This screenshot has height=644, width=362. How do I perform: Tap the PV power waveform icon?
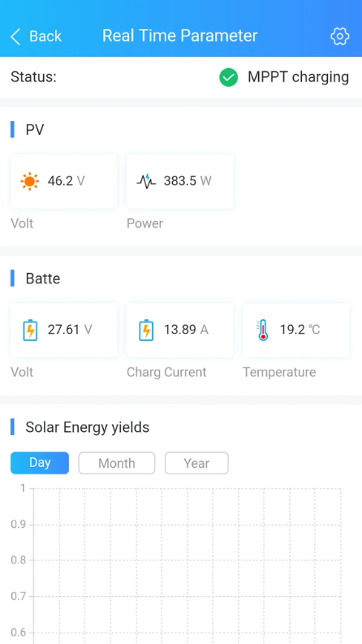pos(146,181)
